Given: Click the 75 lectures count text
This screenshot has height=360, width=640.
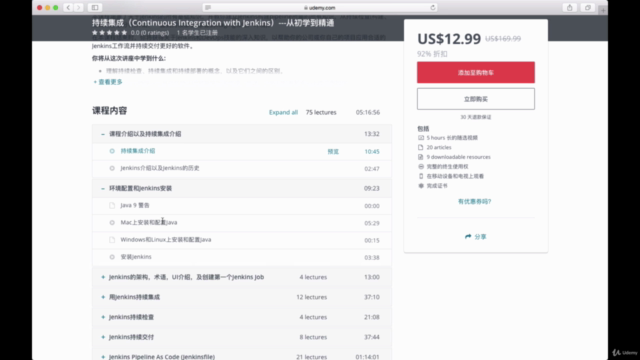Looking at the screenshot, I should click(x=321, y=112).
